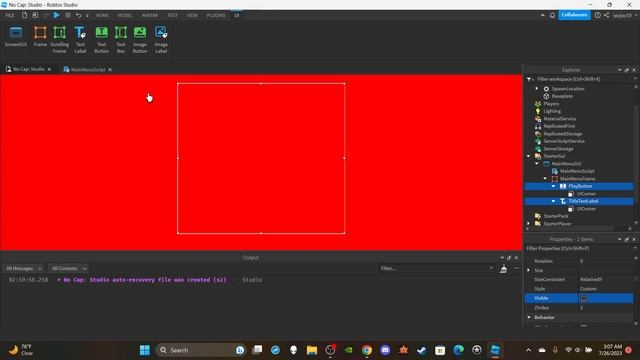Click the Stop playtest square button

click(x=68, y=15)
